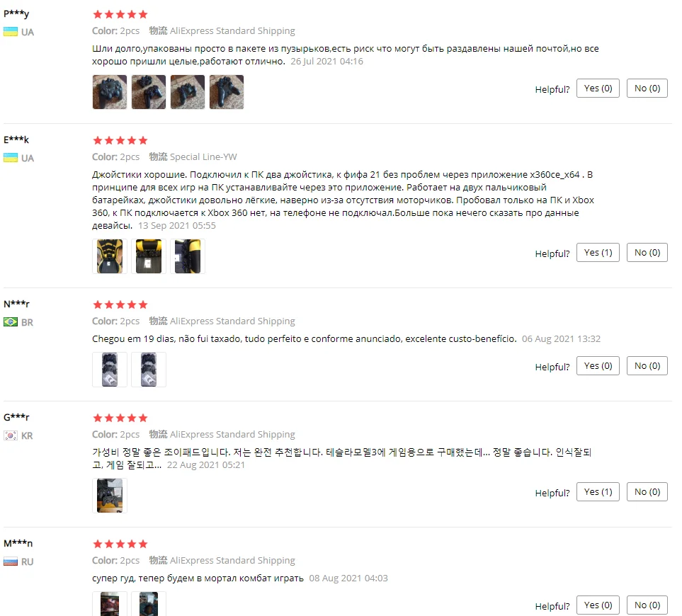Vote Yes (1) on E***k's review
Image resolution: width=682 pixels, height=616 pixels.
coord(598,253)
